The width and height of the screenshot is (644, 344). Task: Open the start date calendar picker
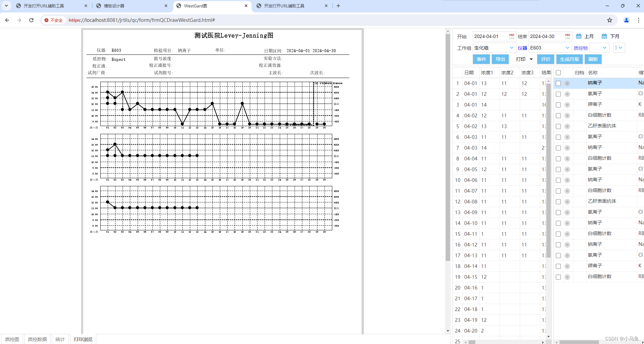(x=512, y=36)
